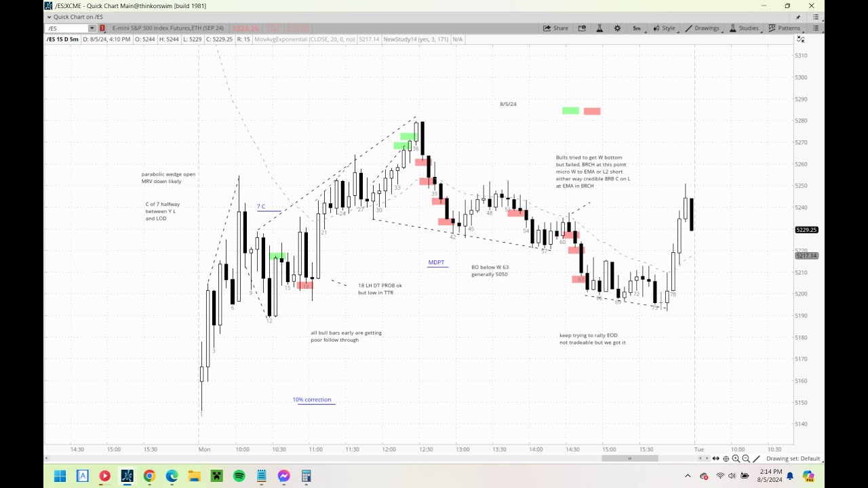
Task: Click the green legend rectangle near 8/5/24
Action: 570,110
